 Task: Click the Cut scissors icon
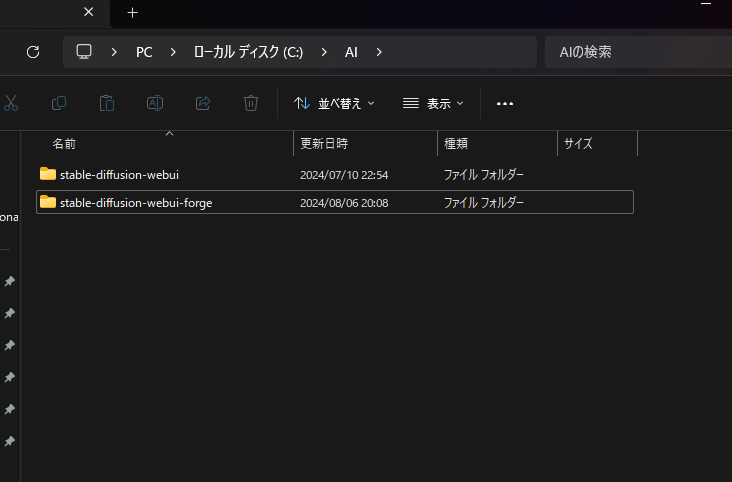[x=11, y=103]
